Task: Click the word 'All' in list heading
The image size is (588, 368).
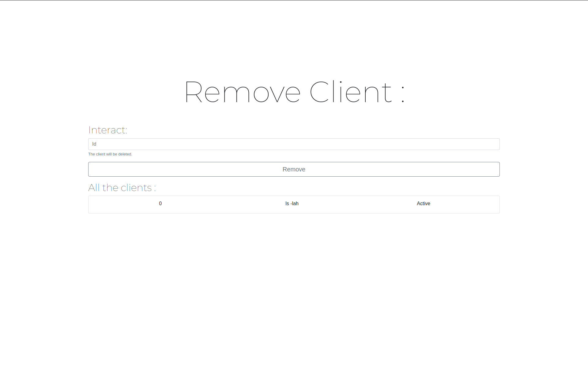Action: pos(94,188)
